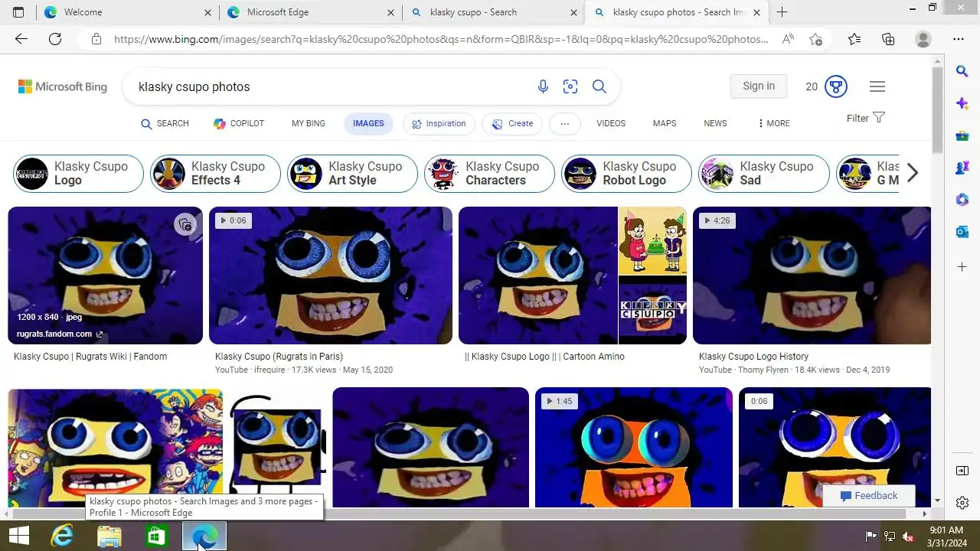Switch to klasky csupo - Search tab
980x551 pixels.
point(494,12)
